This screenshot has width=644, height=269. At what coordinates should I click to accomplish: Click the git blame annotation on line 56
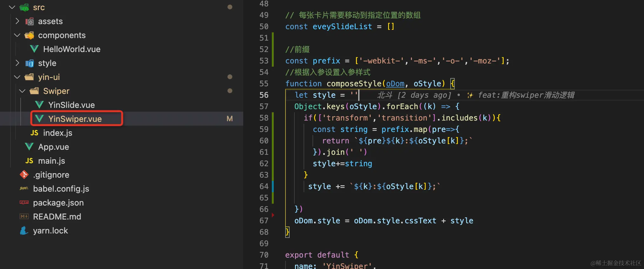[x=476, y=95]
